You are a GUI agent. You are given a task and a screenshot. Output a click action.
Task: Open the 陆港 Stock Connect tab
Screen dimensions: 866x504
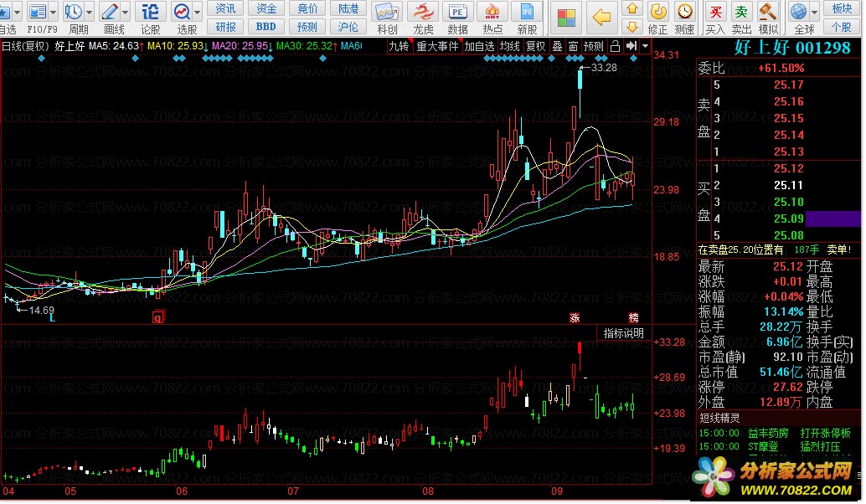348,8
